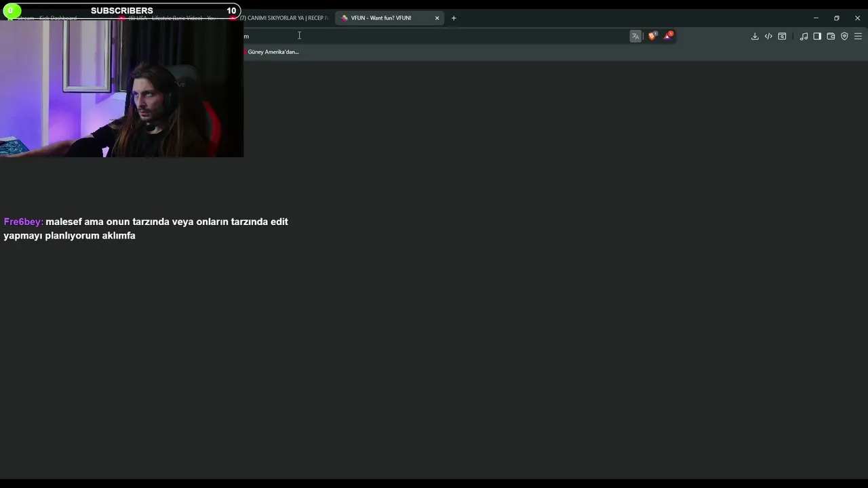The image size is (868, 488).
Task: Open the music note playlist icon
Action: coord(804,37)
